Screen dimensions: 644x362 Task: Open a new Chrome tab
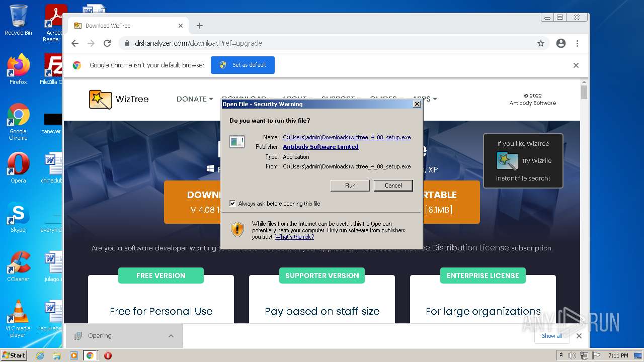[200, 26]
